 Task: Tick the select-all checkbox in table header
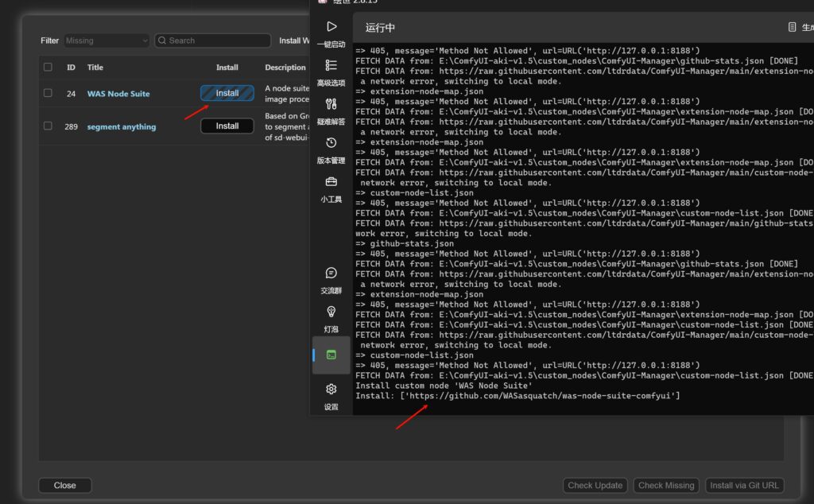[48, 67]
